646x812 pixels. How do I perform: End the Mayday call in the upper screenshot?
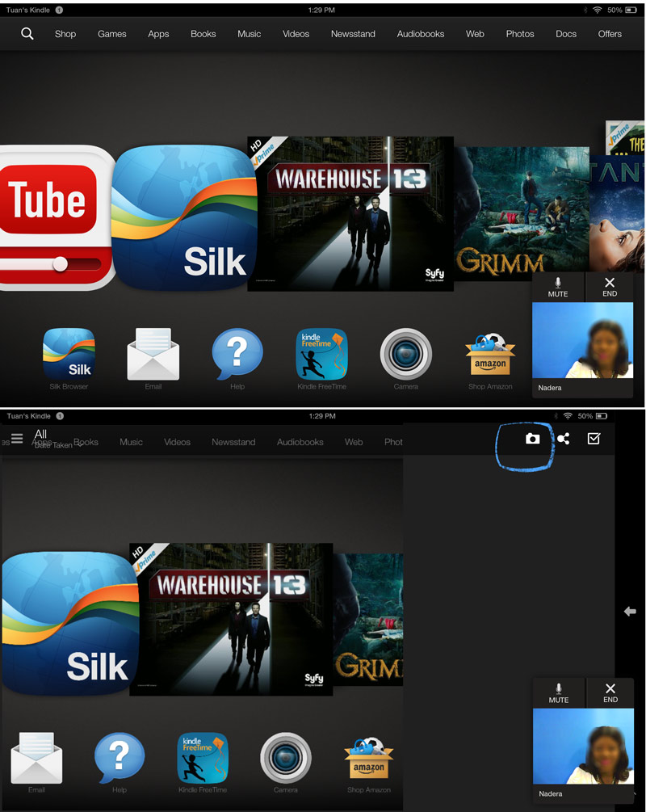(x=610, y=286)
